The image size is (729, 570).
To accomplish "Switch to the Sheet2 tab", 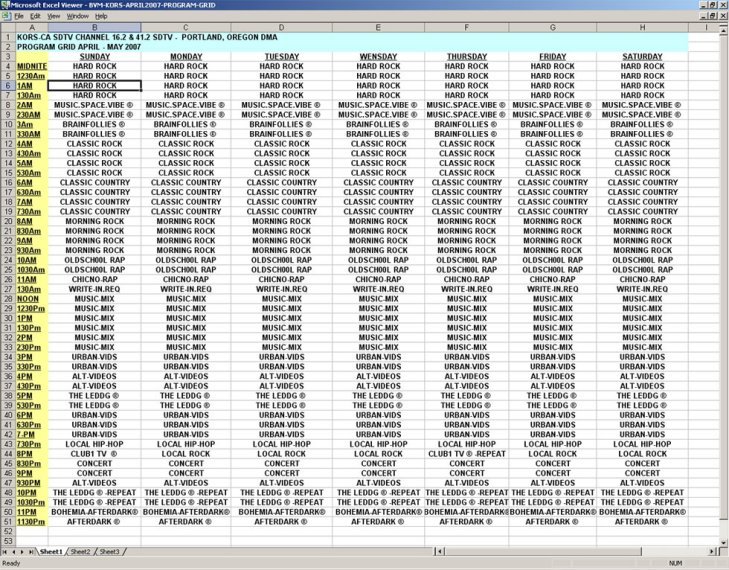I will click(x=81, y=552).
